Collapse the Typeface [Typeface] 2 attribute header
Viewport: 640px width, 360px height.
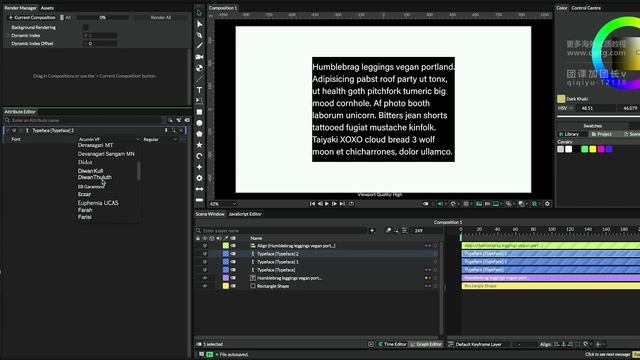pos(7,131)
